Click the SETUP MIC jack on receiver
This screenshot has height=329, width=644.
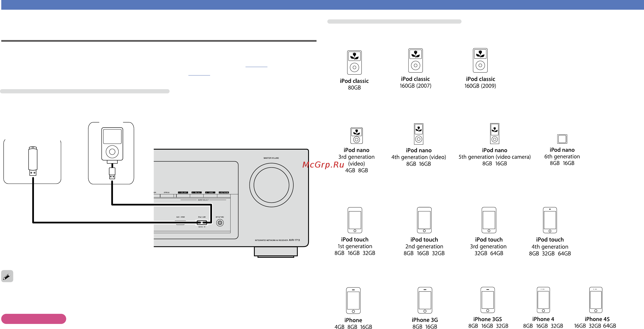pos(220,223)
